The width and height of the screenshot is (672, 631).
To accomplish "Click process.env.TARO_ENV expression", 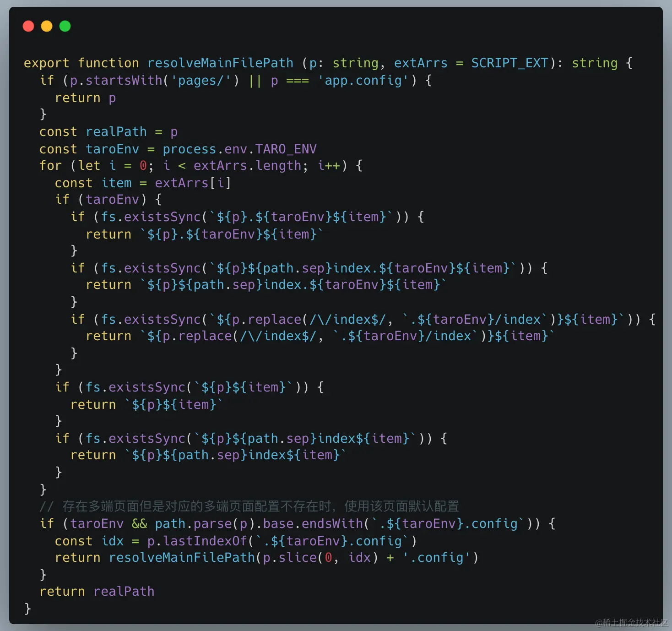I will pos(239,149).
